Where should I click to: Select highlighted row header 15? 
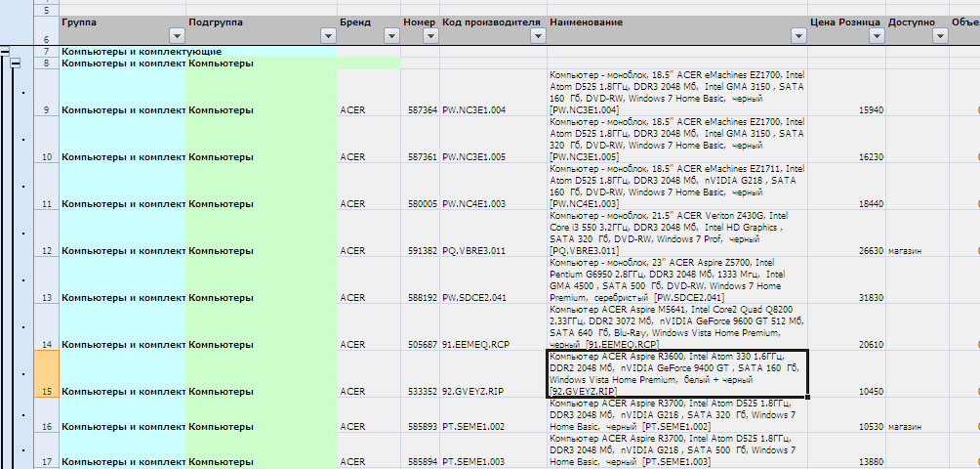click(x=45, y=374)
